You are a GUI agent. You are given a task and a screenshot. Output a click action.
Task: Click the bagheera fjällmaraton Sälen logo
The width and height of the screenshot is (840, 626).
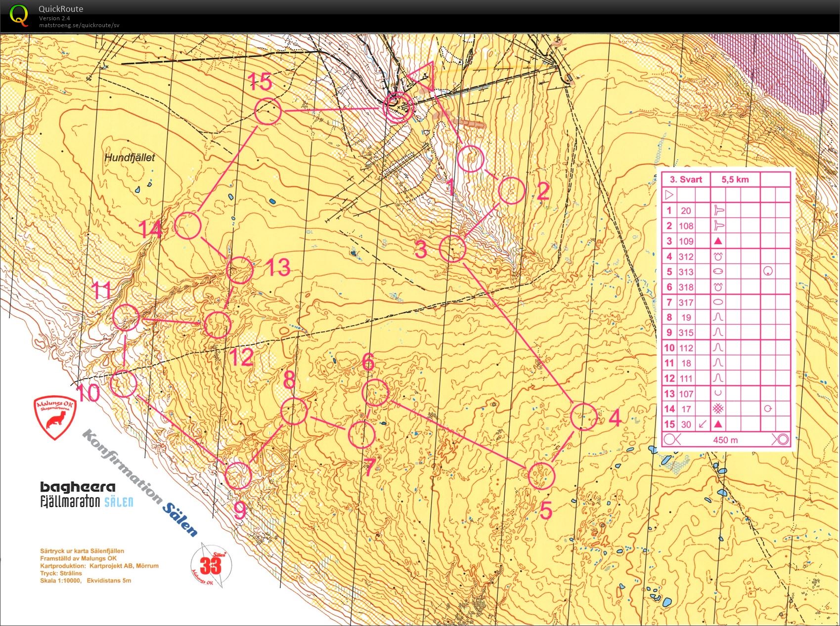click(87, 495)
